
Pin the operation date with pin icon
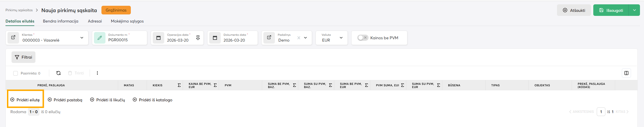[x=198, y=38]
